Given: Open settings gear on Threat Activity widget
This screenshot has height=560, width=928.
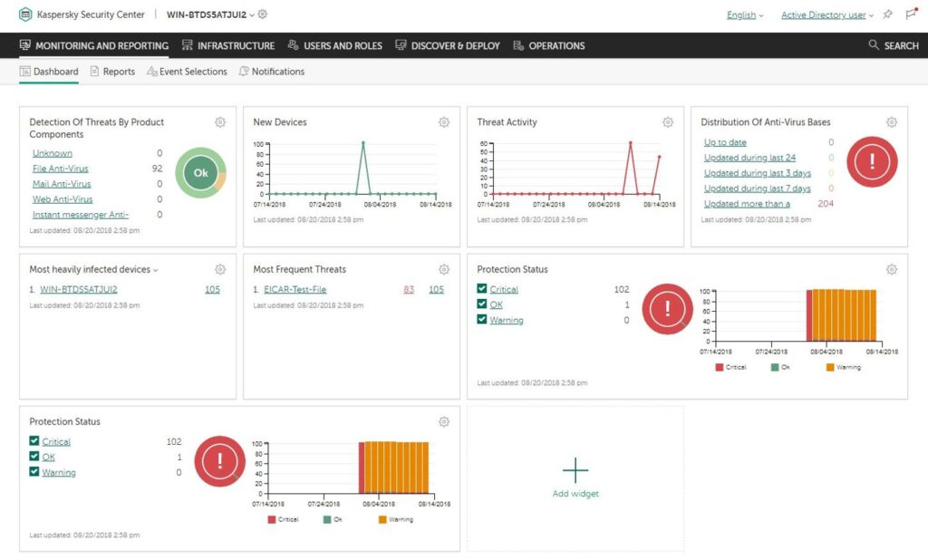Looking at the screenshot, I should point(668,121).
